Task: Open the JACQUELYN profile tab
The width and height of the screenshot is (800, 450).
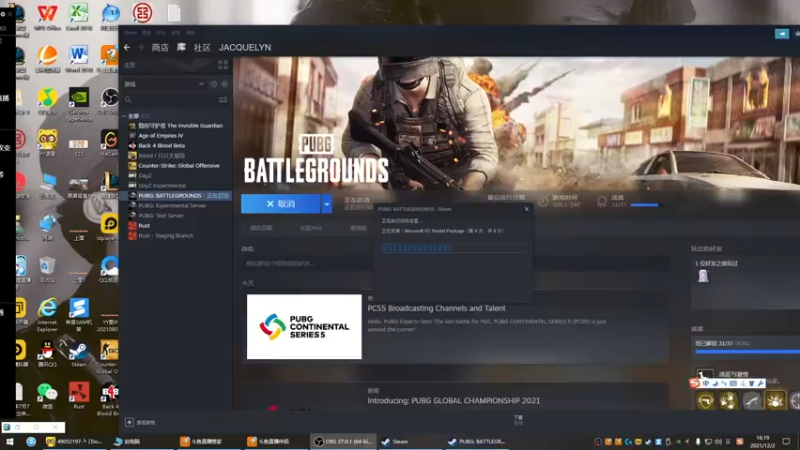Action: (x=245, y=47)
